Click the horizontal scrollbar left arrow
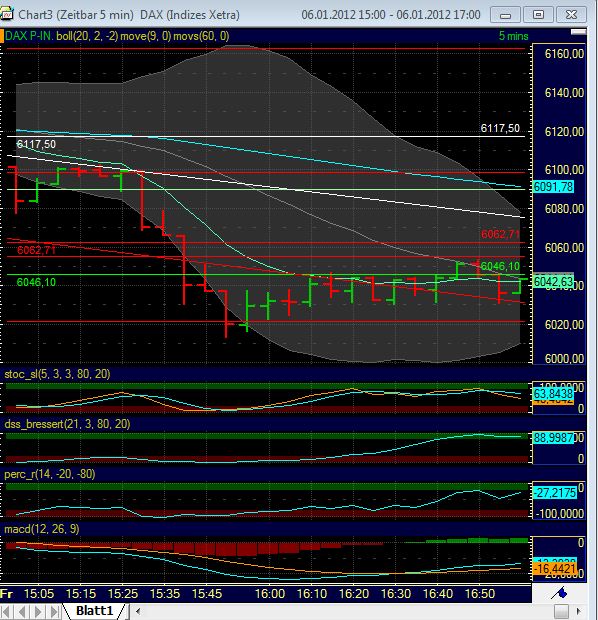This screenshot has height=620, width=598. [138, 611]
